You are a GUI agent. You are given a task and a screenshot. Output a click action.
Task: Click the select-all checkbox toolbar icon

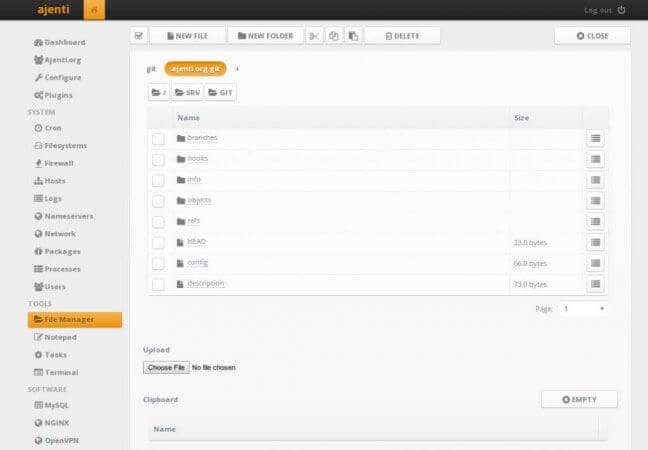(x=139, y=36)
